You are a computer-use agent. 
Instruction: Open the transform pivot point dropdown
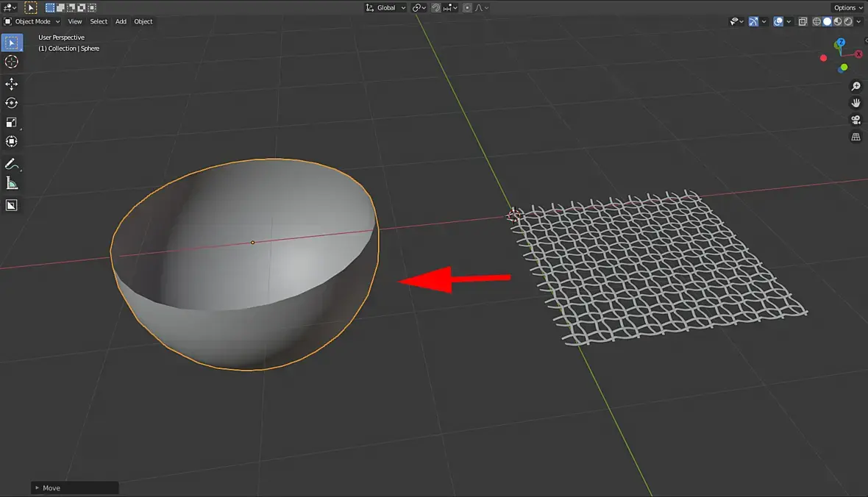coord(419,8)
